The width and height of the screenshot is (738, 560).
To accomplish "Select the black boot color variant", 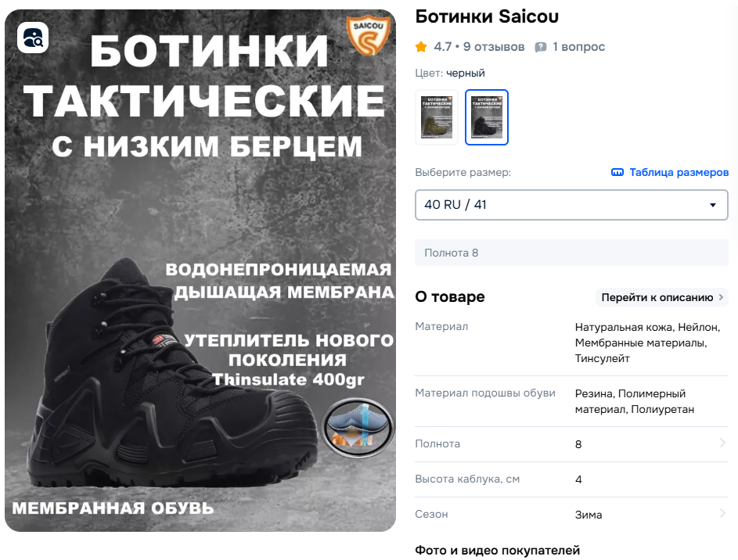I will coord(487,117).
